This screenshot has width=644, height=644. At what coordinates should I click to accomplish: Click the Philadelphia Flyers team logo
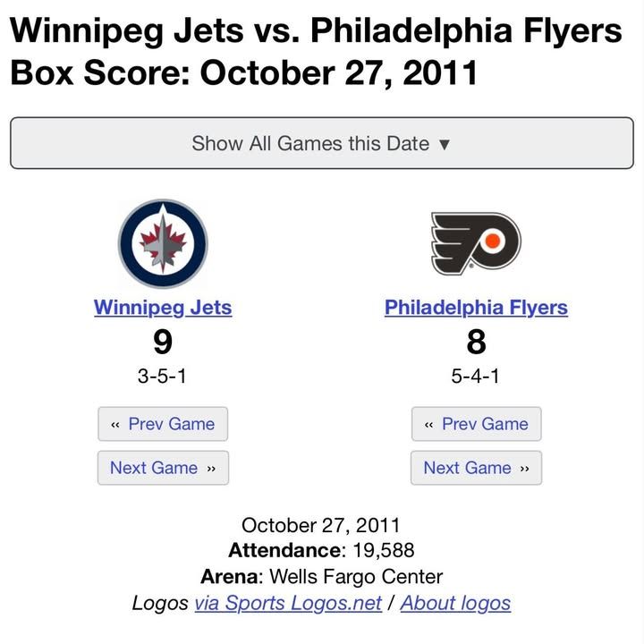pyautogui.click(x=476, y=243)
